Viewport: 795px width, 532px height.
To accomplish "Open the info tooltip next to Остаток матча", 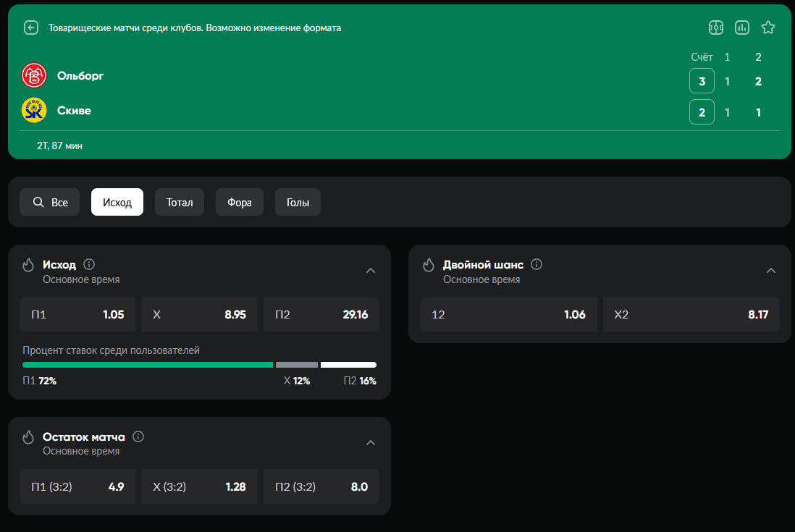I will [x=138, y=436].
